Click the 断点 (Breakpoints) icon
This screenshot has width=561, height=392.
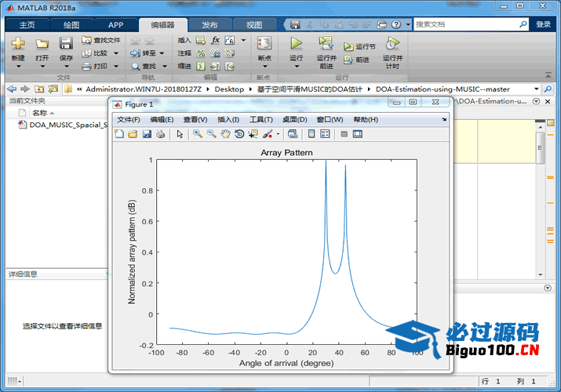point(264,43)
